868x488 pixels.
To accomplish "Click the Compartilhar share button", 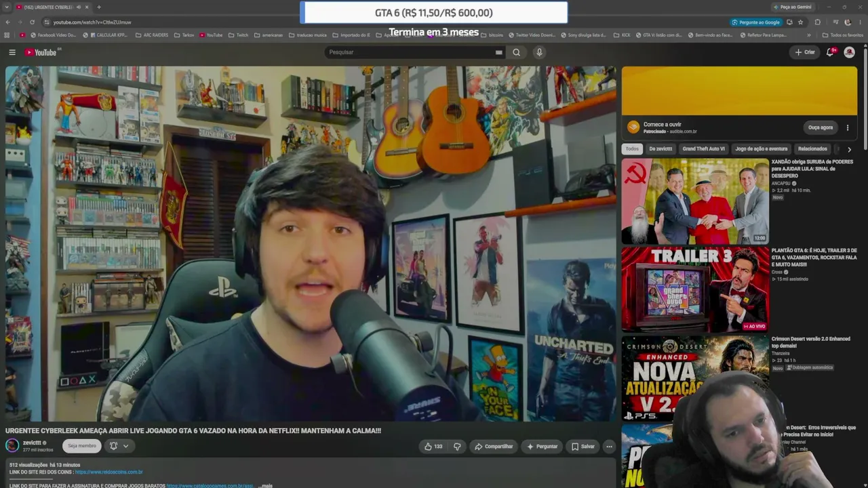I will click(x=494, y=446).
